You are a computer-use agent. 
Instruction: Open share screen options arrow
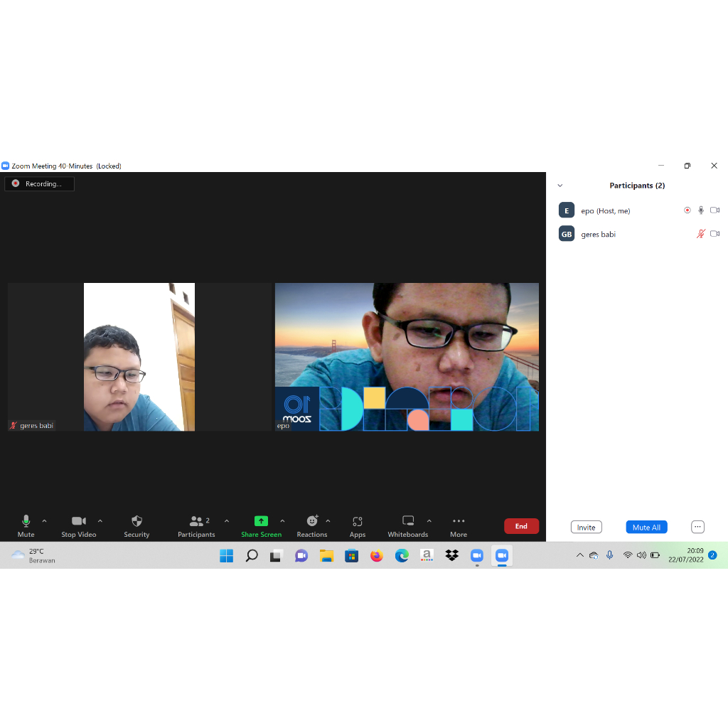[282, 521]
